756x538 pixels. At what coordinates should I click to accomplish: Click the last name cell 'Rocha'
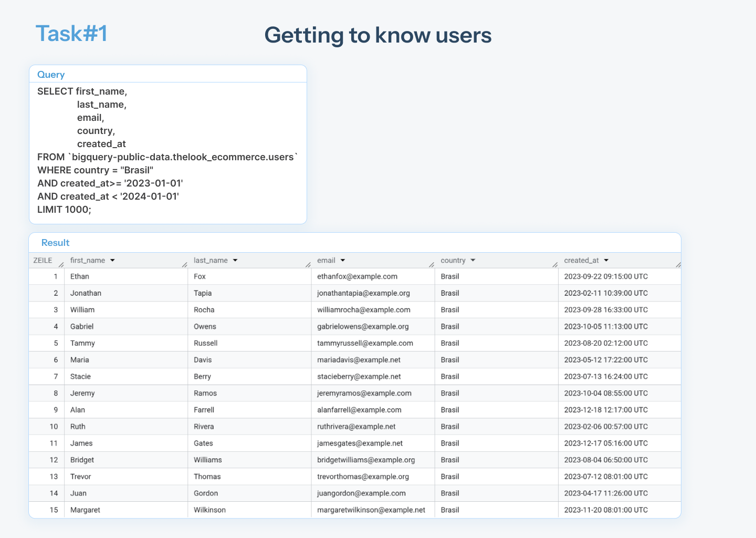(204, 310)
